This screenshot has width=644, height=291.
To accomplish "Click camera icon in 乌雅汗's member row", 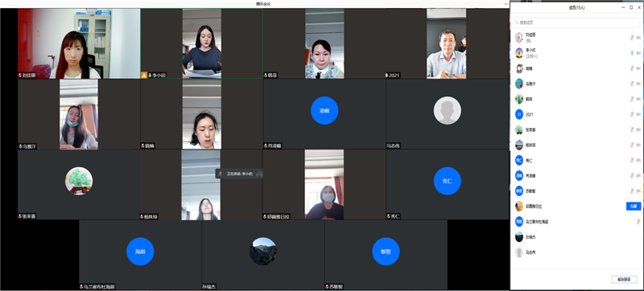I will tap(638, 84).
